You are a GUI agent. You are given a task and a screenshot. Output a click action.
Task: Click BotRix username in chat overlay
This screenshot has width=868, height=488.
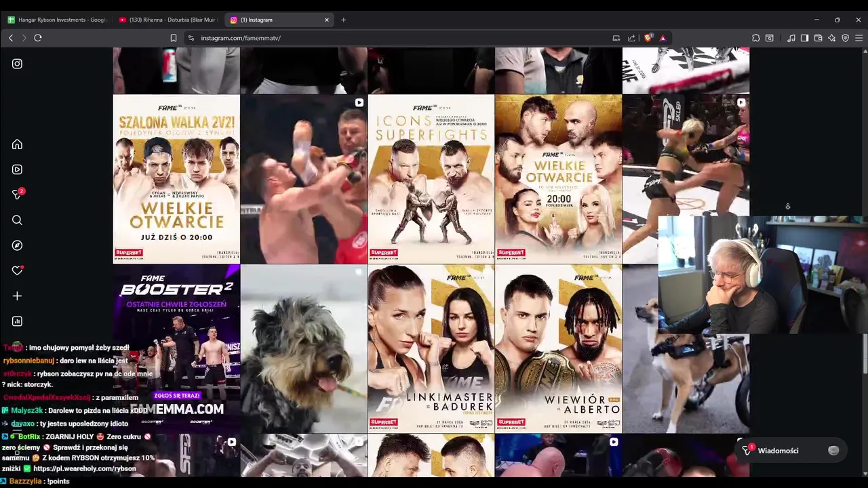[30, 437]
